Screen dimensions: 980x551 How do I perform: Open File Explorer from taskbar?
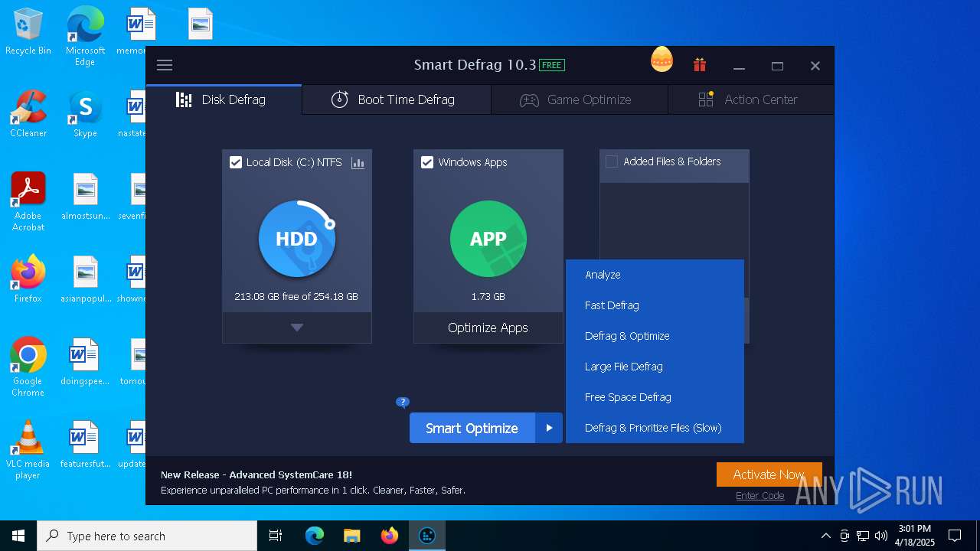352,536
